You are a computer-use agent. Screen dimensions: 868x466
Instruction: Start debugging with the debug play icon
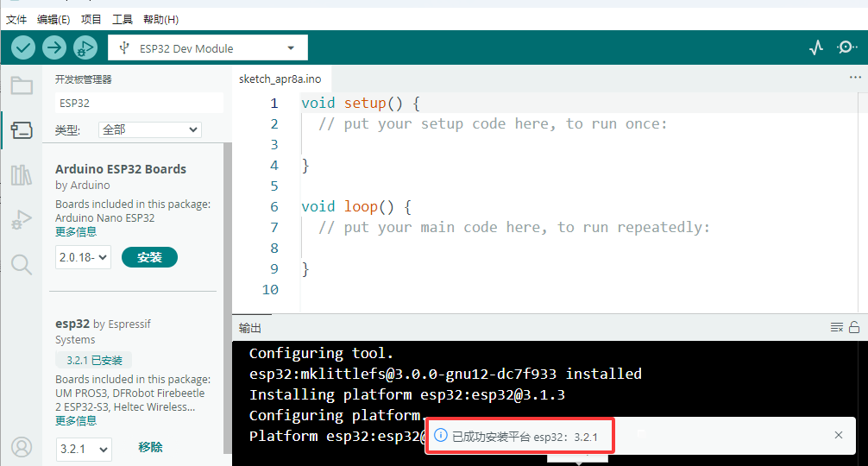pos(85,48)
